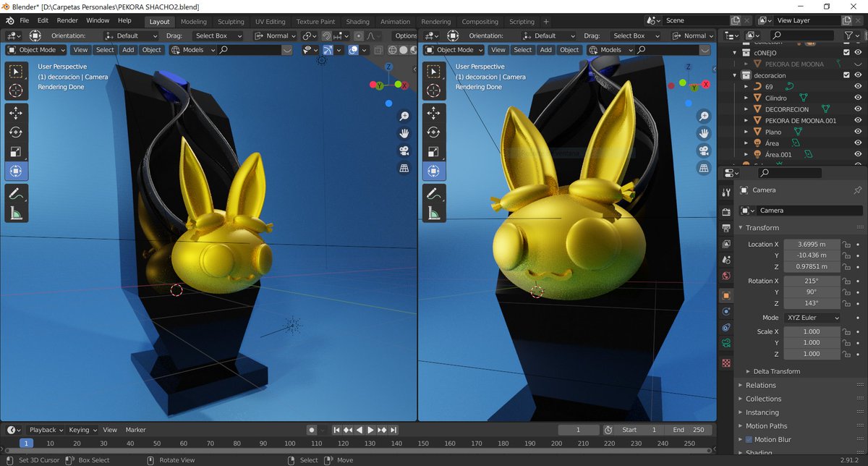
Task: Click the Play animation button
Action: point(370,430)
